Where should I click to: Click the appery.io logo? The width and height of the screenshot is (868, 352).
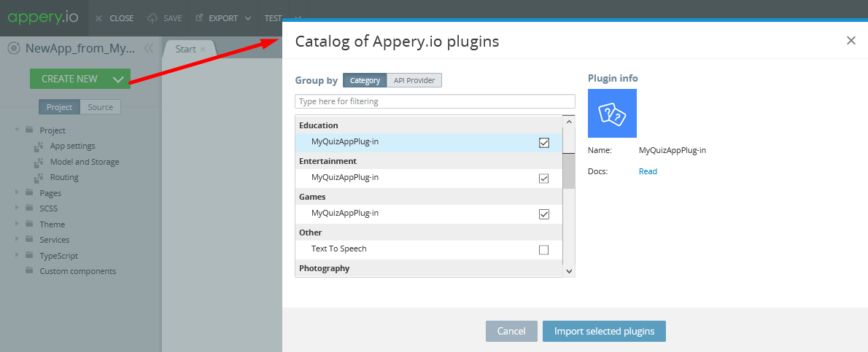[44, 17]
